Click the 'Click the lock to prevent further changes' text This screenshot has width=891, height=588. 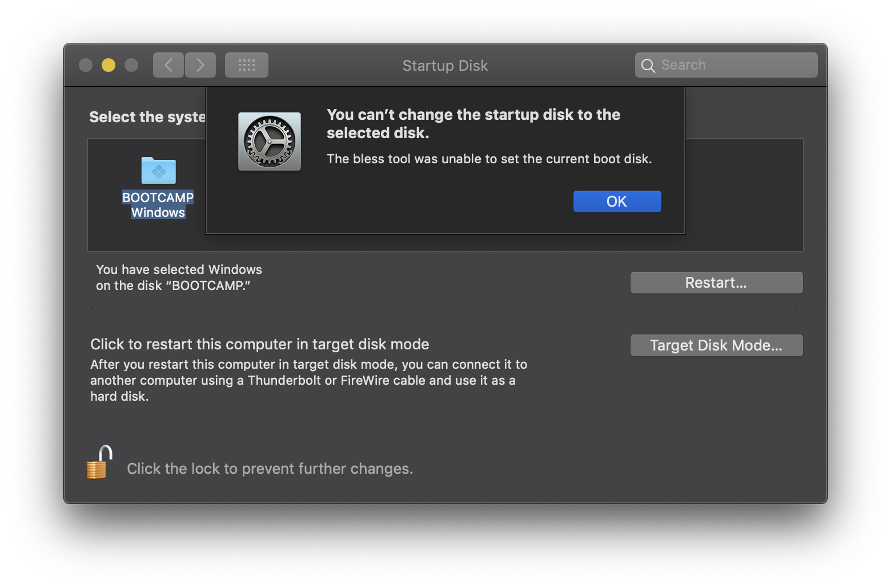[270, 469]
